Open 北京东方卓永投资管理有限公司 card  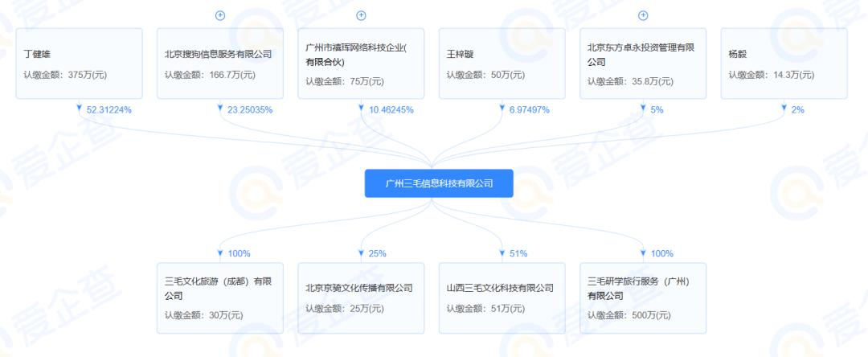pyautogui.click(x=643, y=64)
